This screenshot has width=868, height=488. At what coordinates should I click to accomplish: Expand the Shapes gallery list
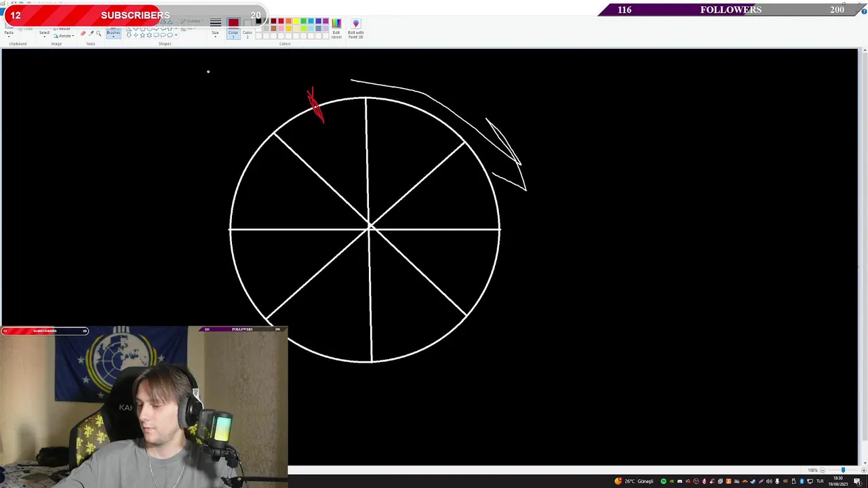176,35
